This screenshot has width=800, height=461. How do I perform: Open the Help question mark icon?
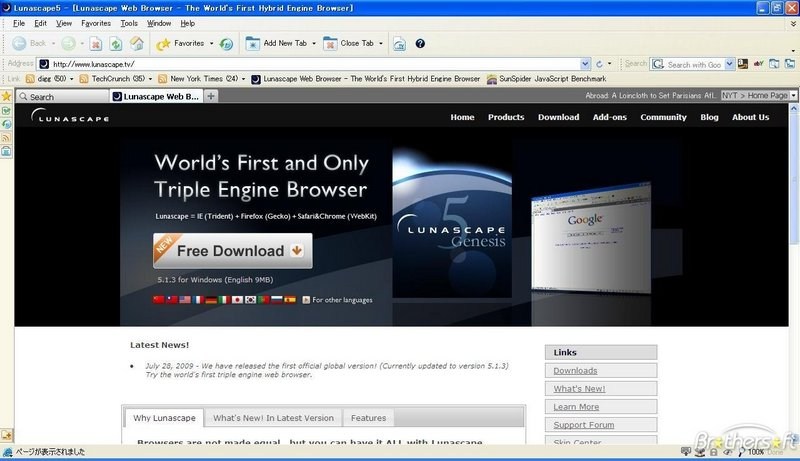tap(420, 43)
